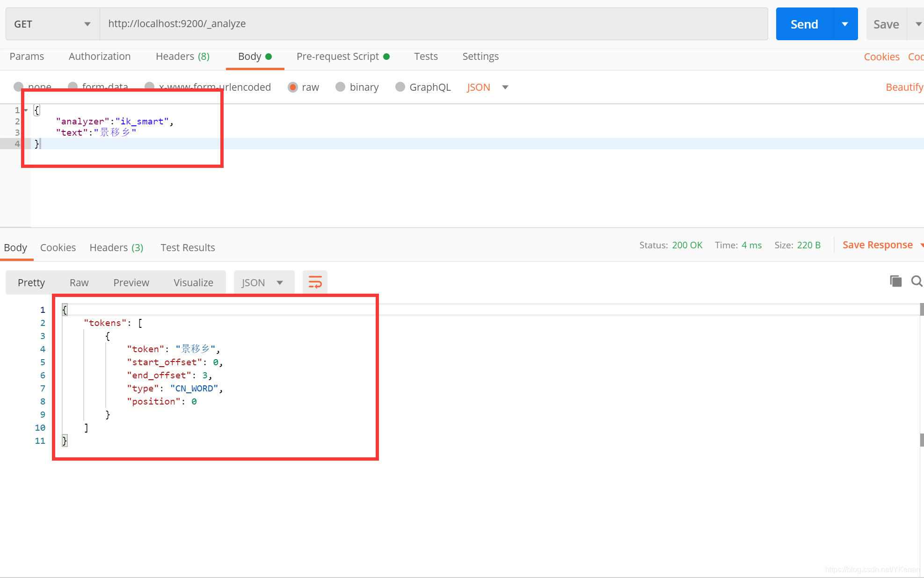Image resolution: width=924 pixels, height=578 pixels.
Task: Open the response Cookies tab
Action: pos(58,247)
